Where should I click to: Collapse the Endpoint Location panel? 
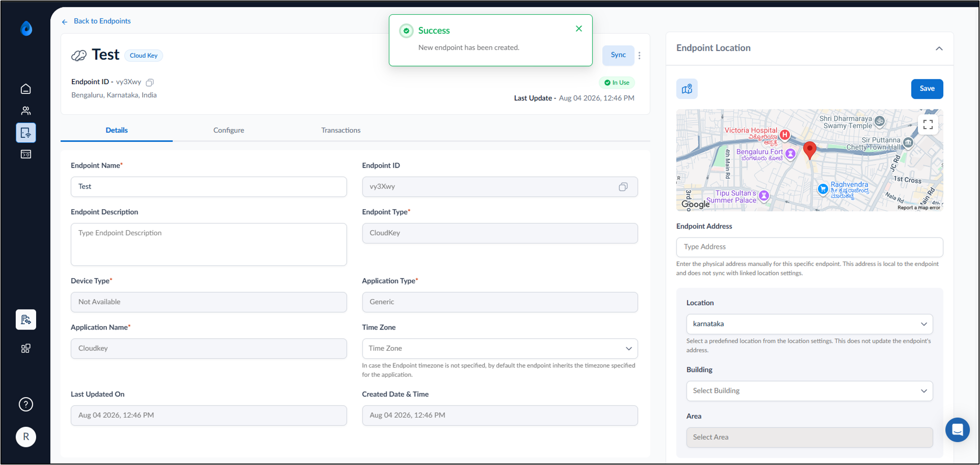click(x=939, y=48)
